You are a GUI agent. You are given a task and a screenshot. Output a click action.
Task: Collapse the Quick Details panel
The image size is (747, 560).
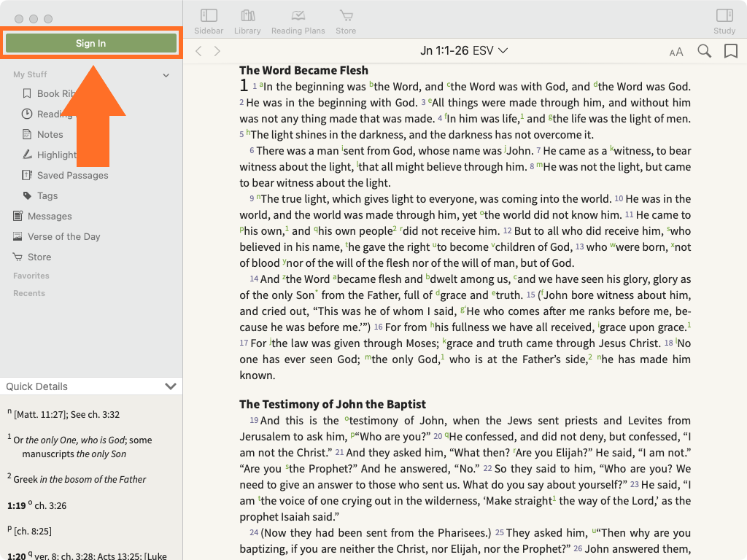click(171, 386)
